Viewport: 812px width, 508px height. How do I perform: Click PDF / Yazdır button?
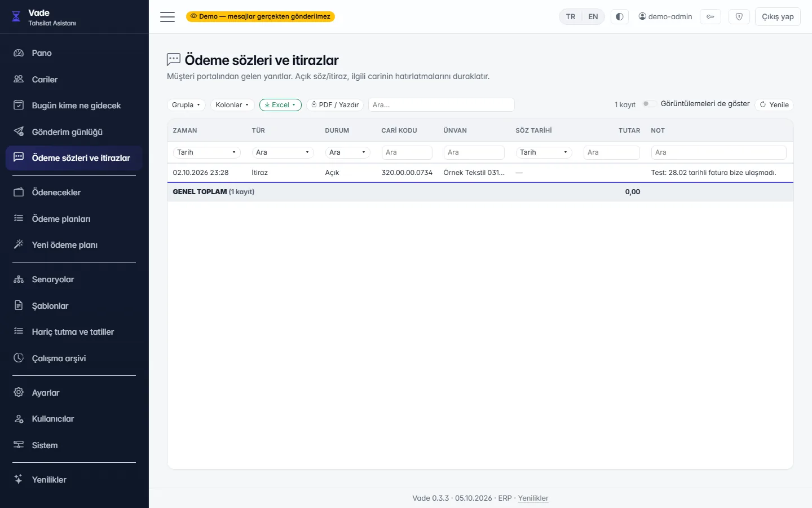tap(336, 105)
